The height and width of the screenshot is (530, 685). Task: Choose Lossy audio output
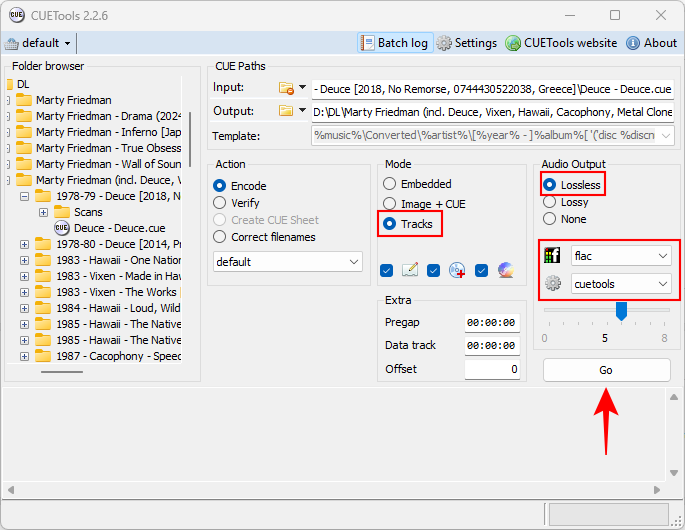point(549,202)
